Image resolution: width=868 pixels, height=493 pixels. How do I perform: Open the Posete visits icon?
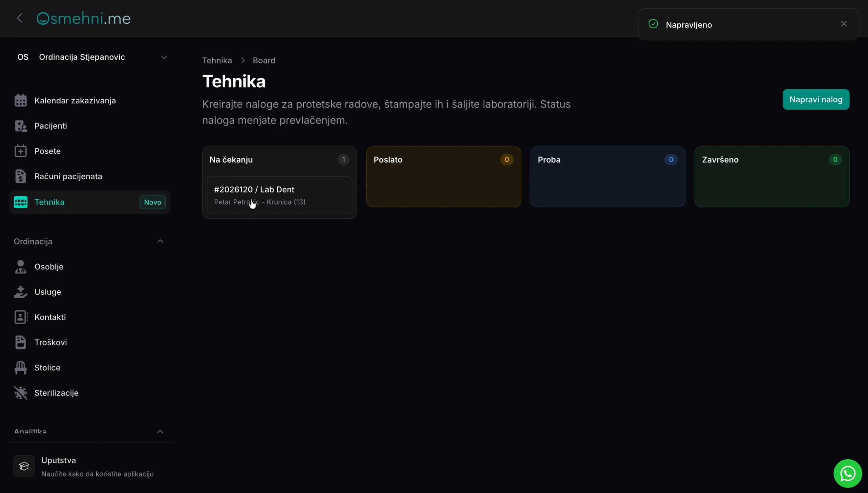pos(21,151)
